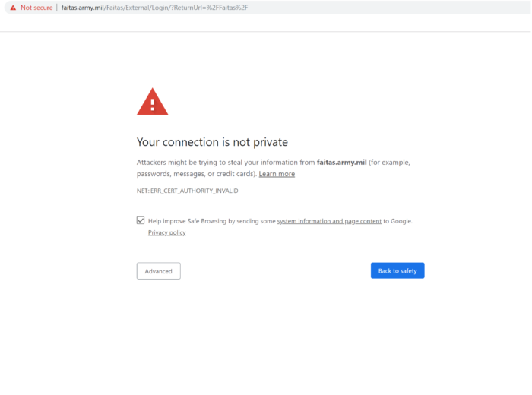Follow the Privacy policy link
This screenshot has width=532, height=395.
(x=166, y=232)
